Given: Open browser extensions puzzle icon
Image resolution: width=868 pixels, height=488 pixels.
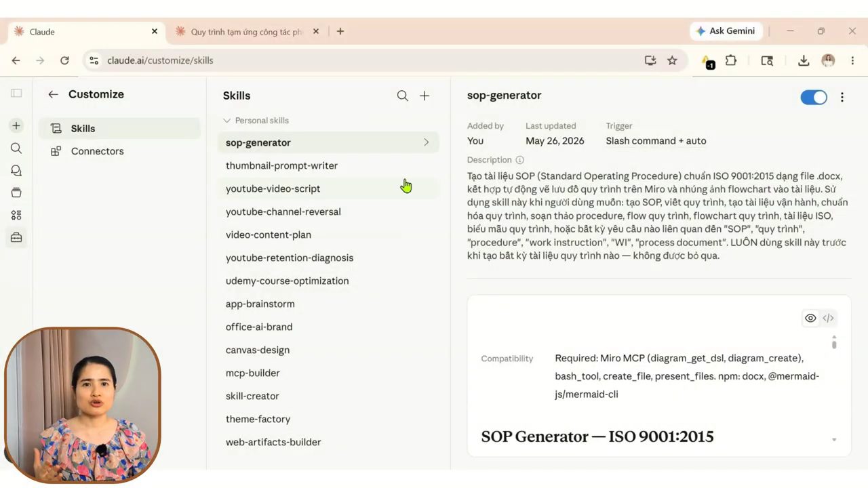Looking at the screenshot, I should pyautogui.click(x=730, y=60).
